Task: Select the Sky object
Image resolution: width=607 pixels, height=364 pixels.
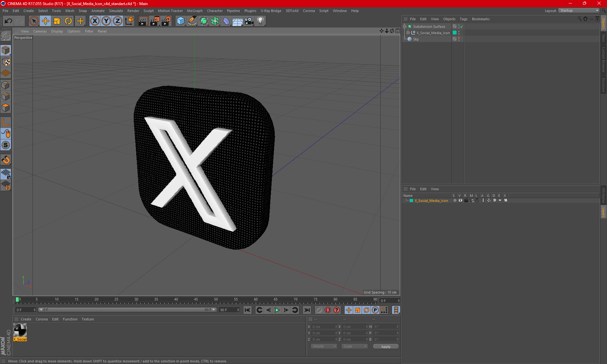Action: [416, 39]
